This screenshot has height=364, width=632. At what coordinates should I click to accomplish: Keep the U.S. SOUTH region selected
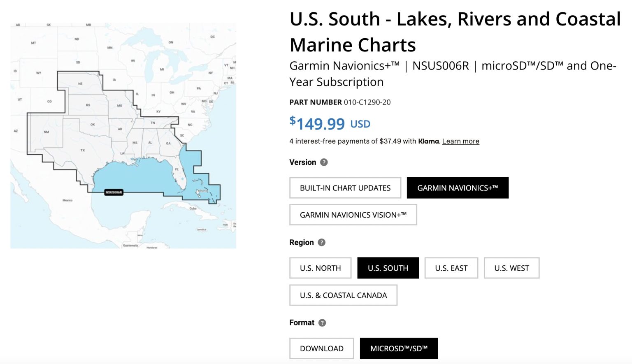tap(388, 268)
